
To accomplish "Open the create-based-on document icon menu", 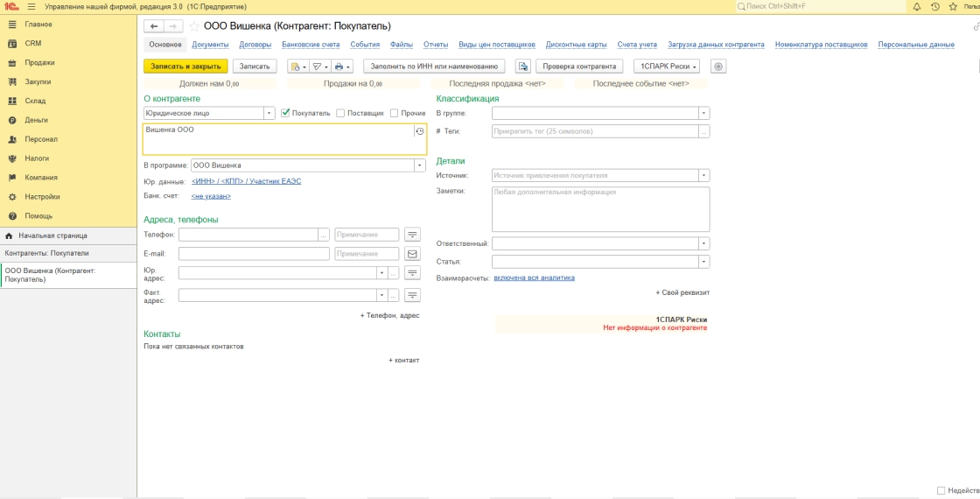I will [298, 67].
